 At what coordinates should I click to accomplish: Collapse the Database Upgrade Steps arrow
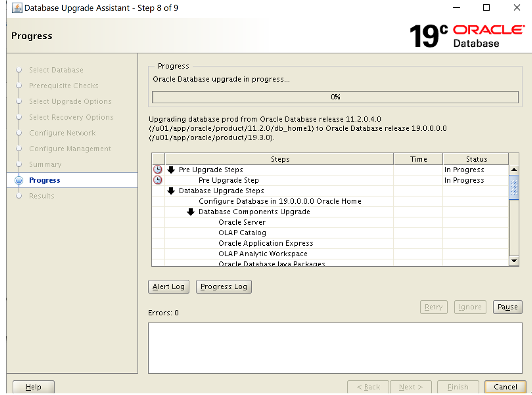click(x=171, y=191)
